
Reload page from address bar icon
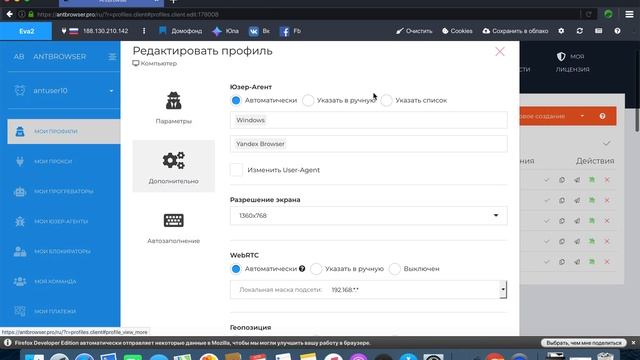pos(589,14)
